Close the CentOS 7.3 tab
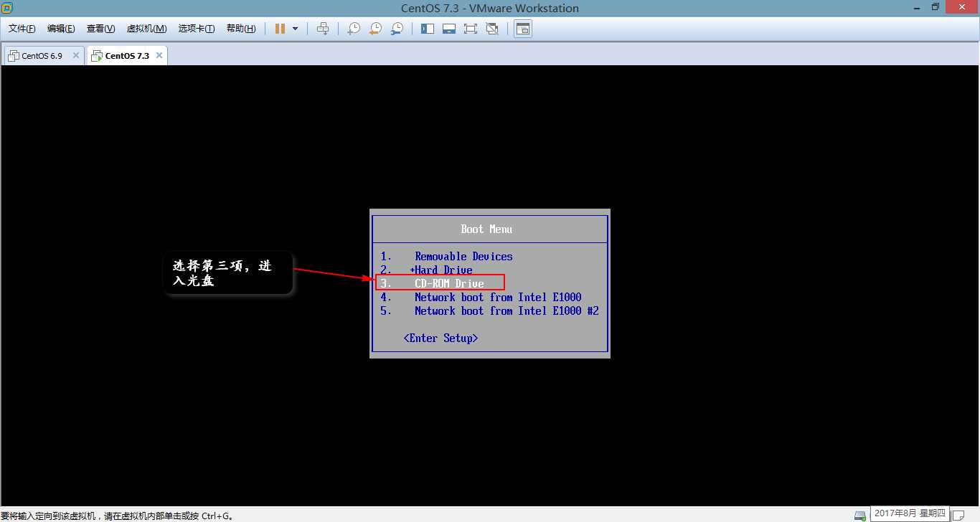 [x=159, y=55]
